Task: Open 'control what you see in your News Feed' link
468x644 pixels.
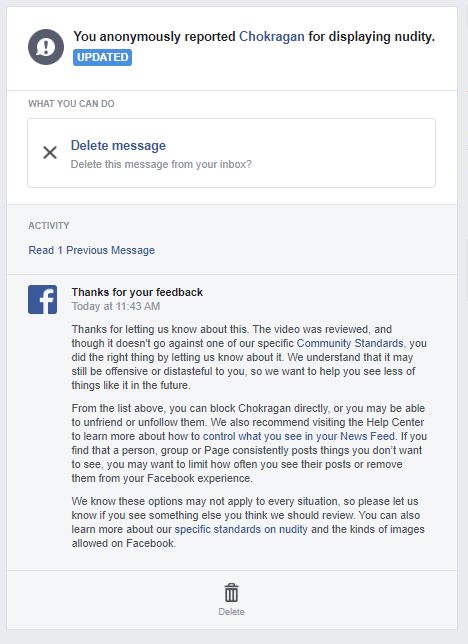Action: (299, 436)
